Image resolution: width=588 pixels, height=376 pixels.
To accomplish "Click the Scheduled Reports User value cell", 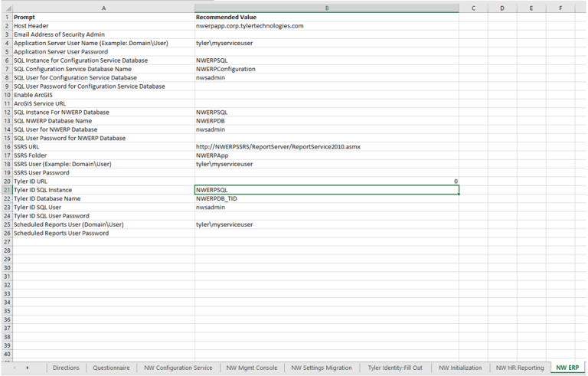I will [326, 224].
